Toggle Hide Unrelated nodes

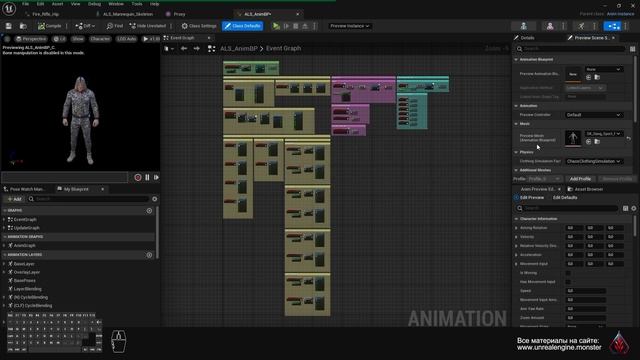point(147,26)
